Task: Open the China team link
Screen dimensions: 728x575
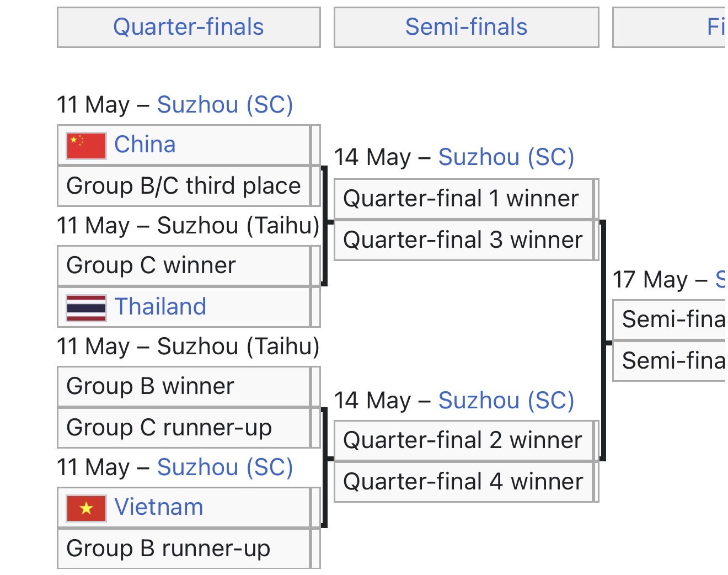Action: (x=145, y=145)
